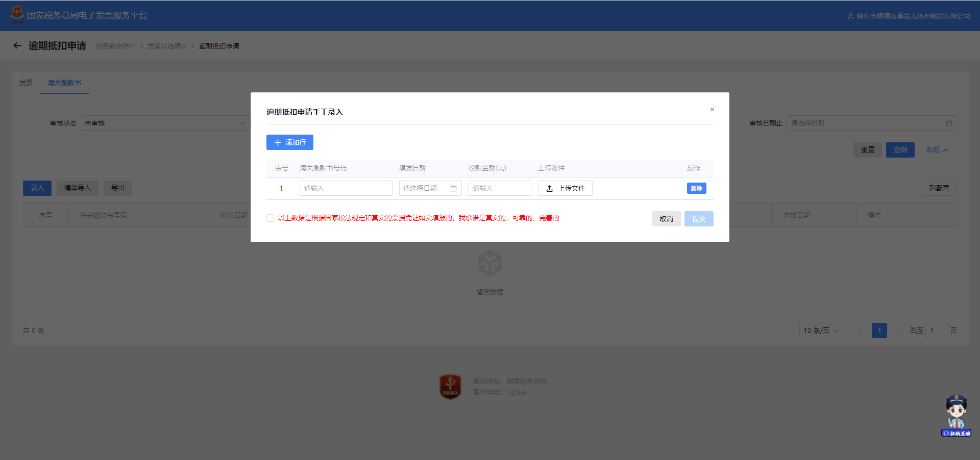
Task: Open the 10 条/页 page size dropdown
Action: point(821,331)
